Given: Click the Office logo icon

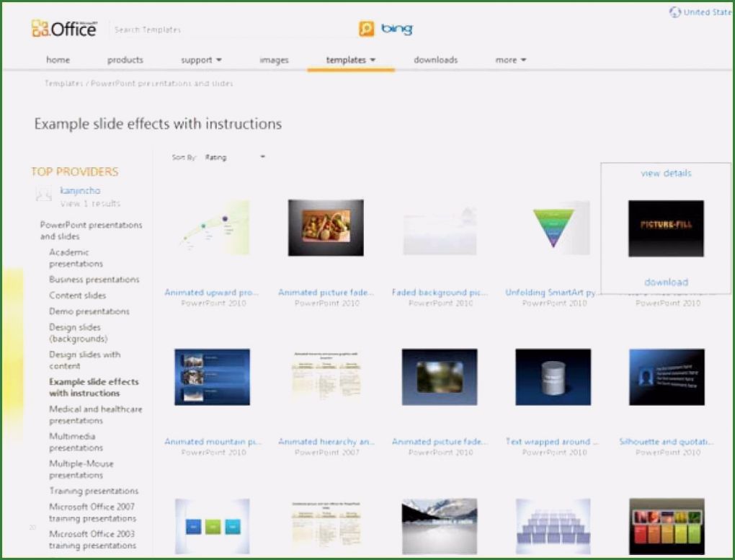Looking at the screenshot, I should (37, 28).
